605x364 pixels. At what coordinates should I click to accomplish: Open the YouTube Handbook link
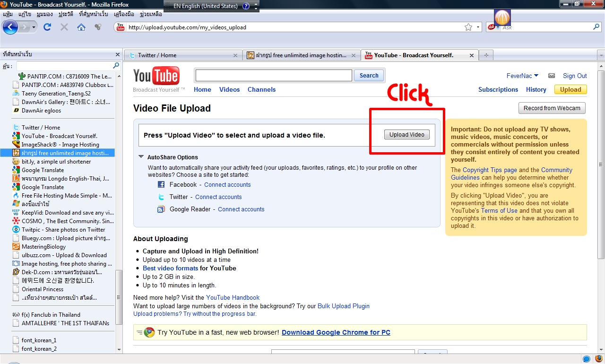point(233,298)
